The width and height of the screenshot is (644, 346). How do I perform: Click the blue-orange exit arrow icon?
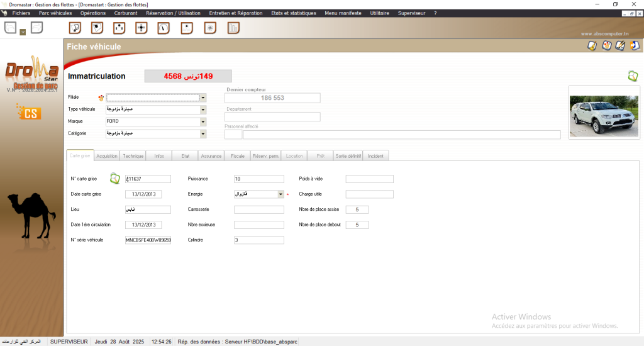635,45
